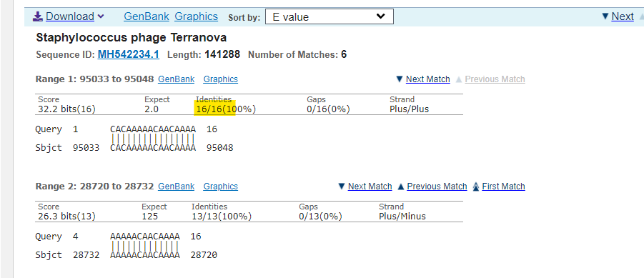Click Next Match arrow icon in Range 2
644x278 pixels.
click(x=341, y=187)
